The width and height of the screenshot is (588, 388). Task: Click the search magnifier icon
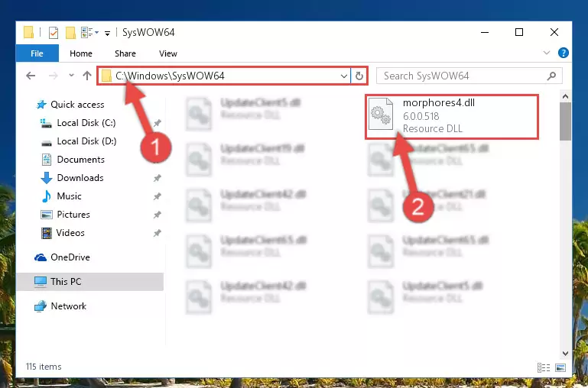tap(551, 76)
